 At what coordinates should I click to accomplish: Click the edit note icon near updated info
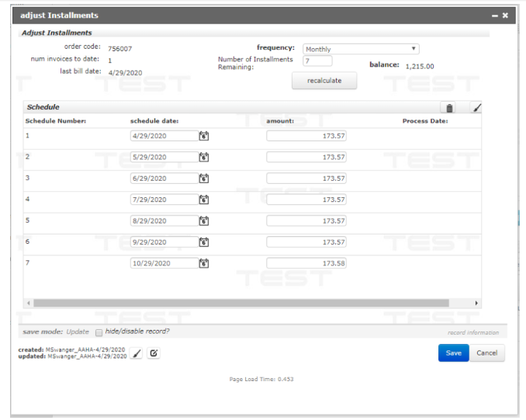coord(154,353)
